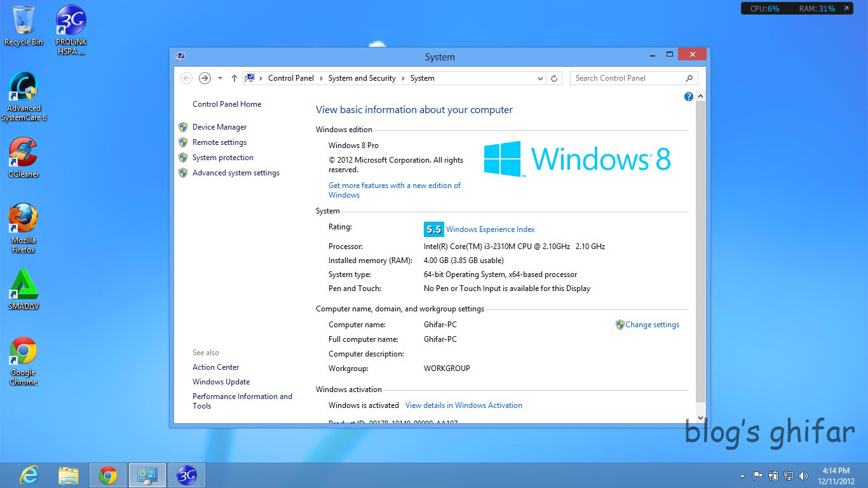The image size is (868, 488).
Task: Open Advanced system settings
Action: pyautogui.click(x=236, y=173)
